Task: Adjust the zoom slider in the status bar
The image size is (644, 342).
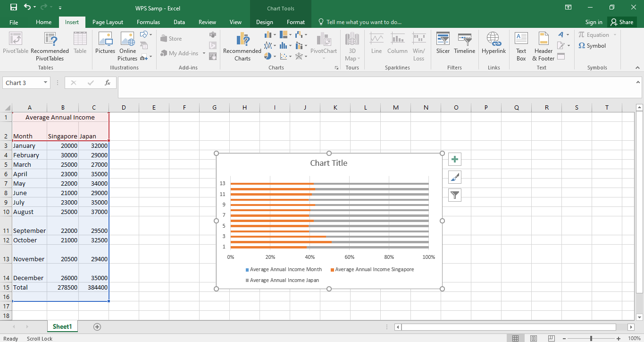Action: tap(591, 338)
